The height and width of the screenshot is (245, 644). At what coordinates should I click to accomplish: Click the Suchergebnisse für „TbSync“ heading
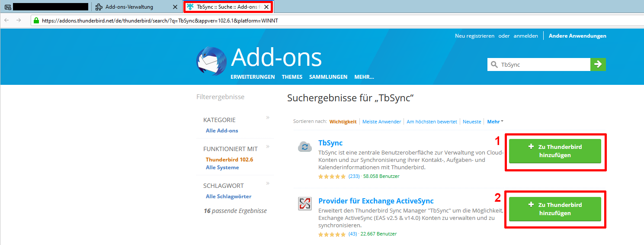point(351,98)
